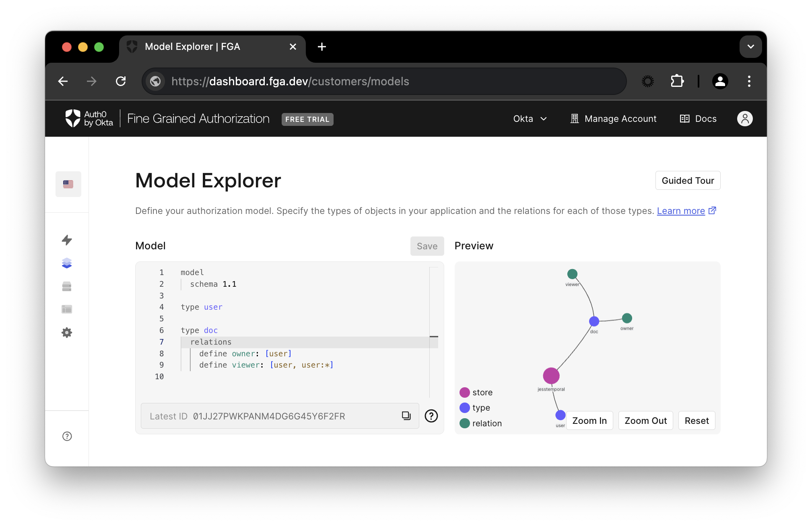Select the owner node in preview graph
Screen dimensions: 812x526
[627, 318]
